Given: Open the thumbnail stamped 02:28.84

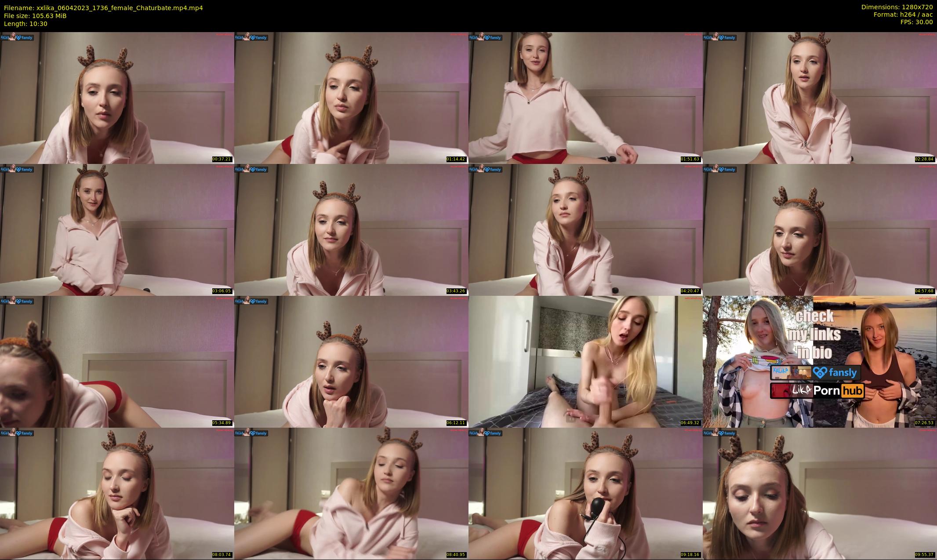Looking at the screenshot, I should point(820,98).
